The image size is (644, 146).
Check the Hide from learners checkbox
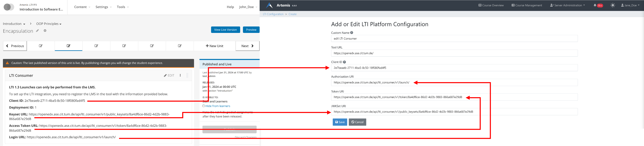tap(204, 106)
